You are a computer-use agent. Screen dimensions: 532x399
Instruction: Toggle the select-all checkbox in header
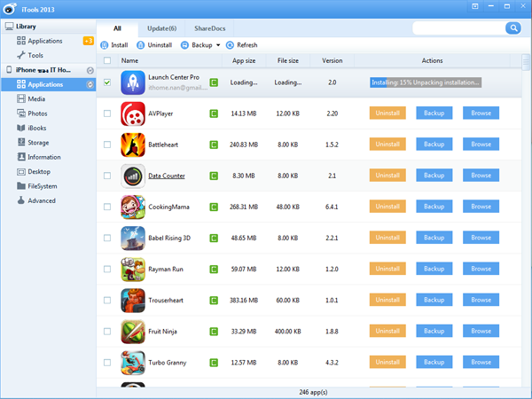[x=107, y=61]
